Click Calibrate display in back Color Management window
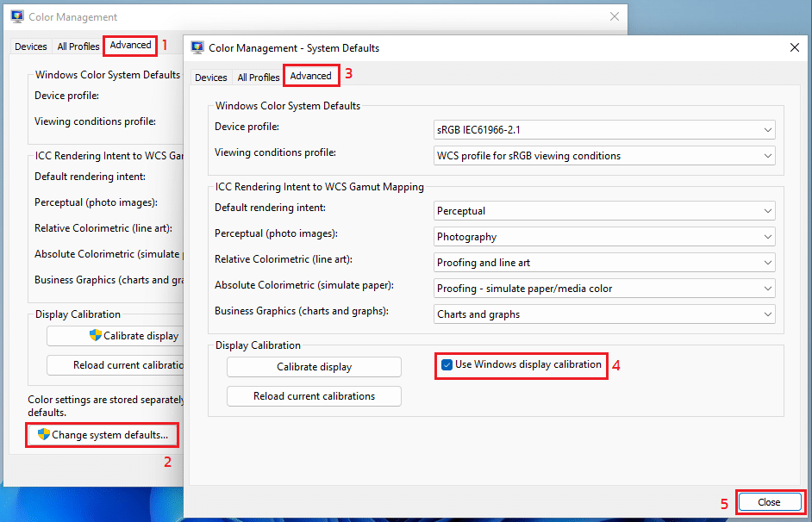The width and height of the screenshot is (812, 522). click(115, 336)
